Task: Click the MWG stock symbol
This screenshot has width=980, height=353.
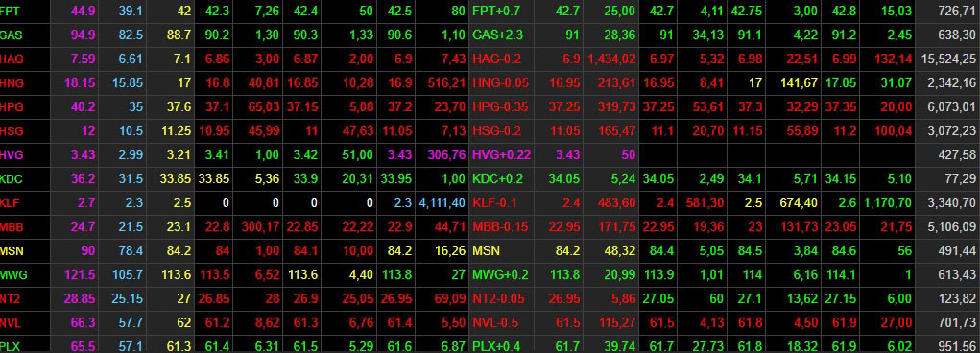Action: (x=13, y=274)
